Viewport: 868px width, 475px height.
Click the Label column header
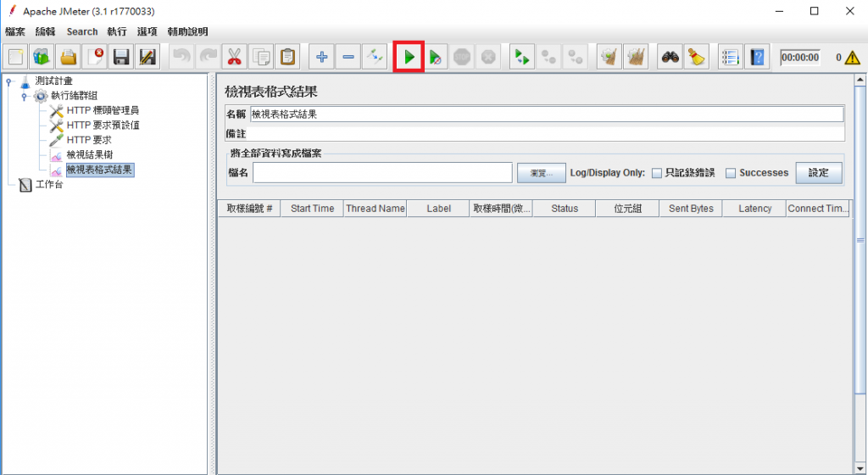[438, 209]
